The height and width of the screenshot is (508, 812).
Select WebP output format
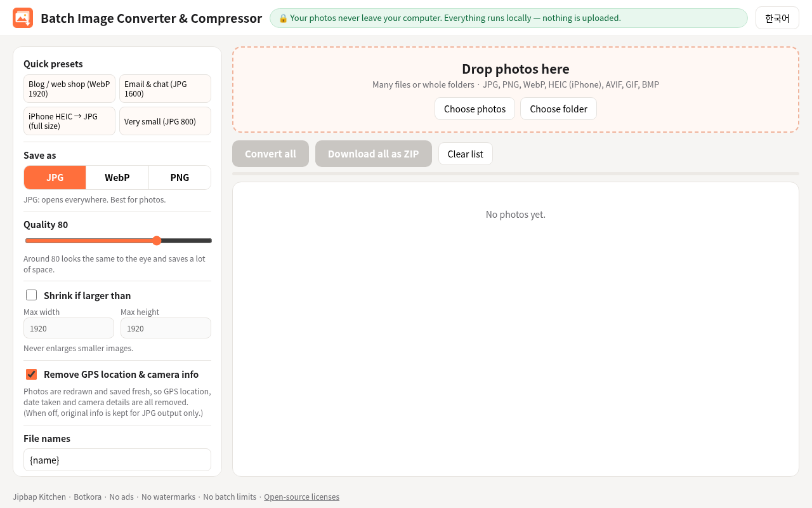(x=117, y=177)
